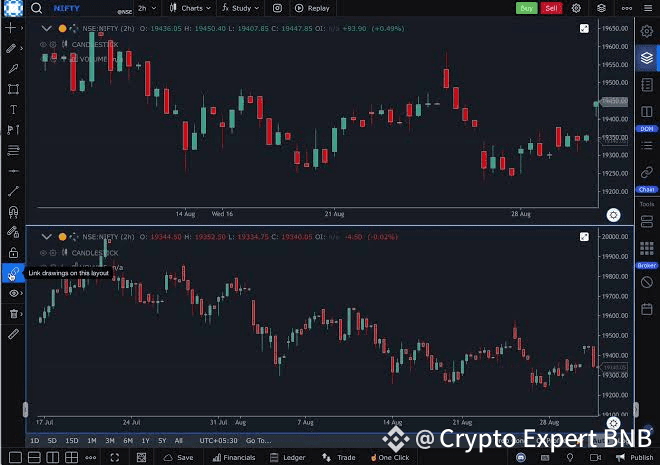Open the Trade panel
Image resolution: width=660 pixels, height=465 pixels.
339,457
